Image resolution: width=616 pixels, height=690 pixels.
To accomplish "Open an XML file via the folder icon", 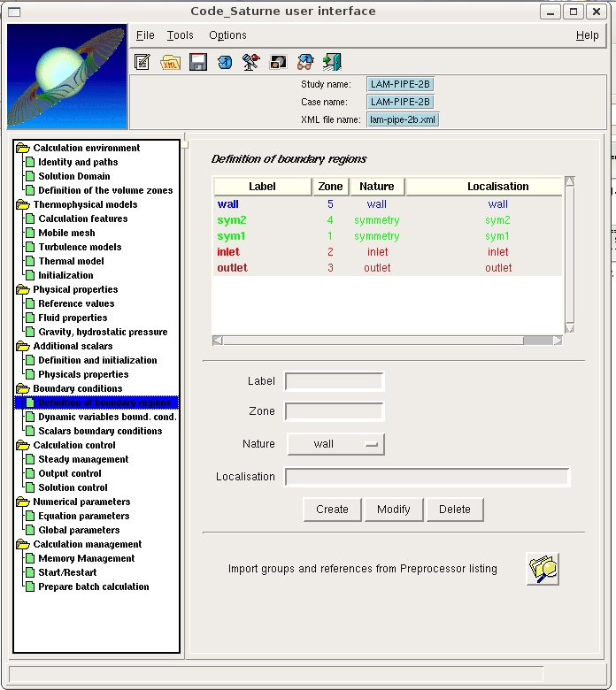I will 170,62.
